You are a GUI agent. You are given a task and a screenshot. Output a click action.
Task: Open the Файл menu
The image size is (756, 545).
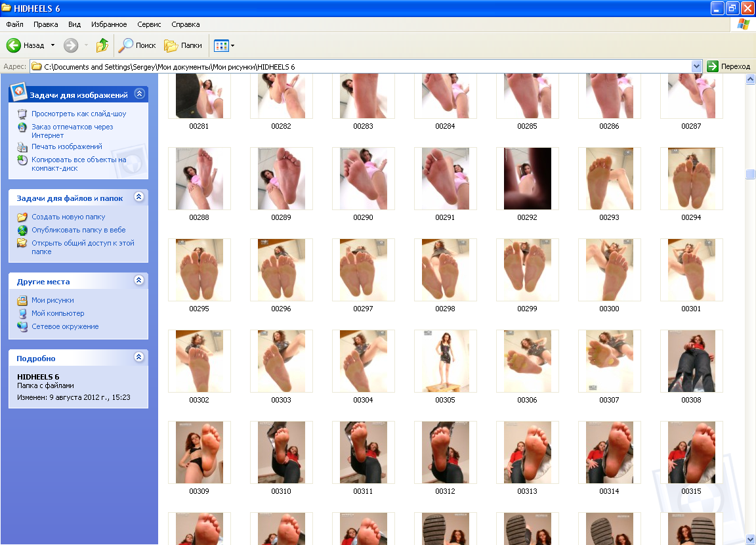click(x=15, y=24)
